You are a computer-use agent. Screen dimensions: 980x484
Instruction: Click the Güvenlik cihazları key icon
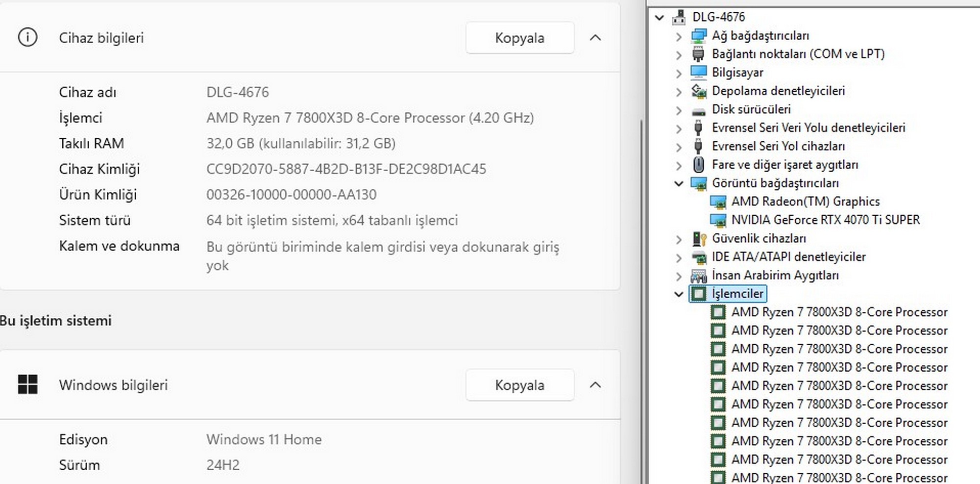pos(699,239)
